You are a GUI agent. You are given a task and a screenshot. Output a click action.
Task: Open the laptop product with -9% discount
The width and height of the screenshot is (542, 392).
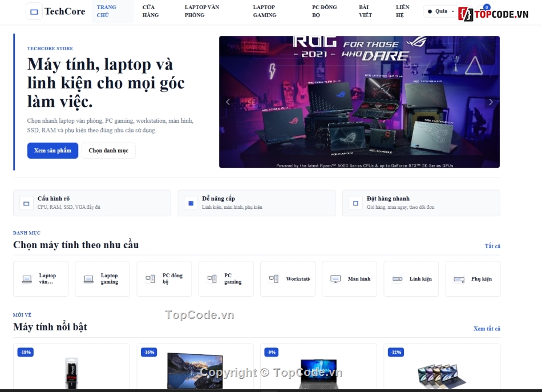pyautogui.click(x=318, y=367)
